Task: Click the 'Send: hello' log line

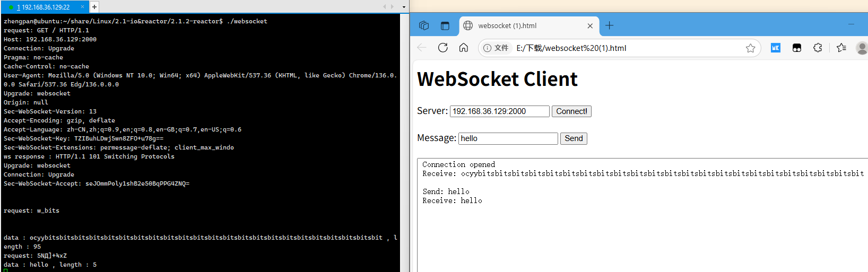Action: coord(446,191)
